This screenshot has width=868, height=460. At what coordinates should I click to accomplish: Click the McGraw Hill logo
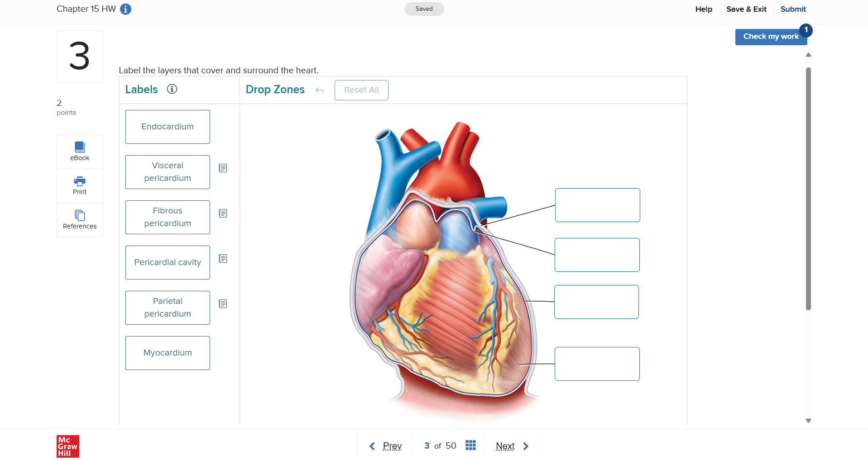coord(67,446)
